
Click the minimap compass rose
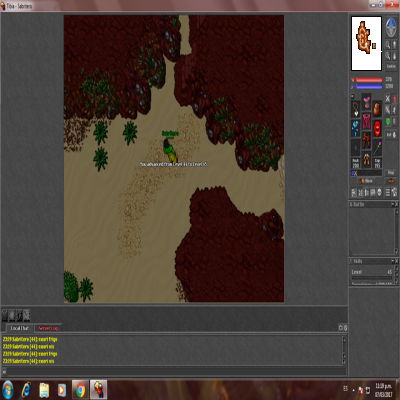coord(391,27)
